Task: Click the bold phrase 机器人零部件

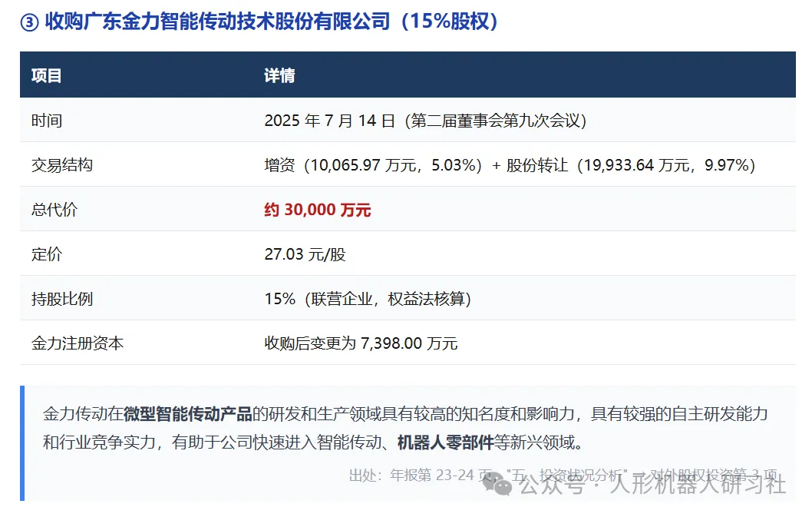Action: 446,442
